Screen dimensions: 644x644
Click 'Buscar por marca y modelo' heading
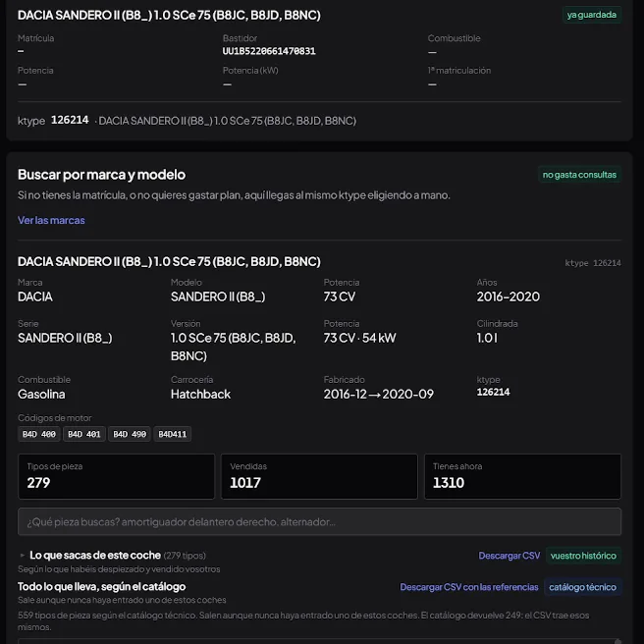pyautogui.click(x=101, y=175)
